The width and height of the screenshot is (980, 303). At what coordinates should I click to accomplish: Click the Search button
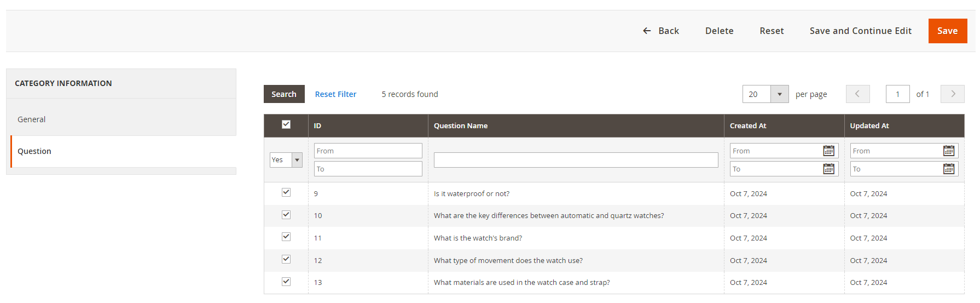pos(284,94)
